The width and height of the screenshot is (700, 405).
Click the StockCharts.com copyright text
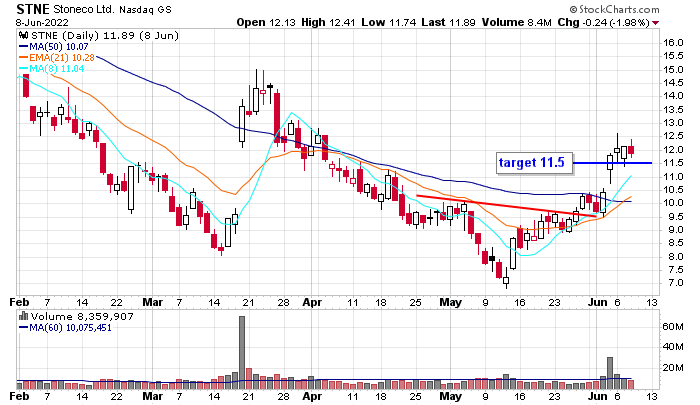(614, 9)
